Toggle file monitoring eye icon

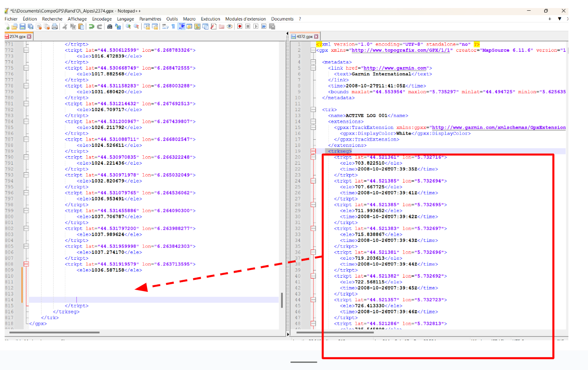[229, 26]
